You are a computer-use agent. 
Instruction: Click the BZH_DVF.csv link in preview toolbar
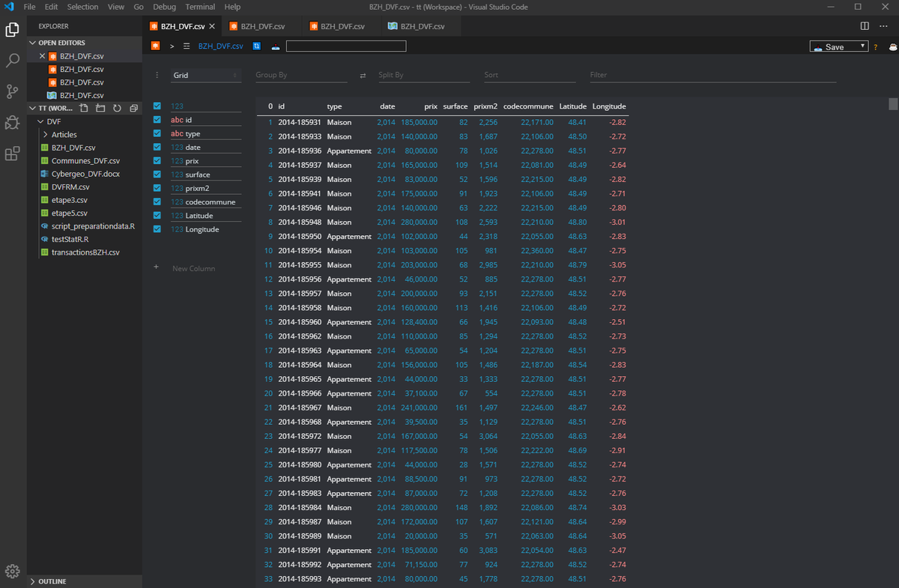tap(220, 46)
